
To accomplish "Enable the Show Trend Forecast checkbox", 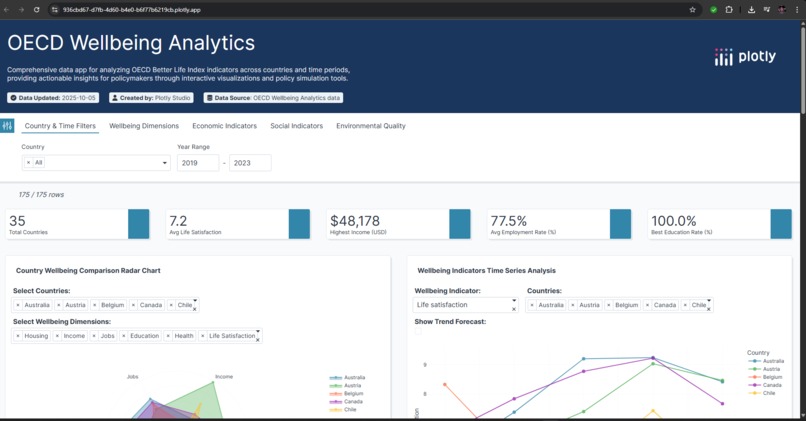I will coord(418,332).
